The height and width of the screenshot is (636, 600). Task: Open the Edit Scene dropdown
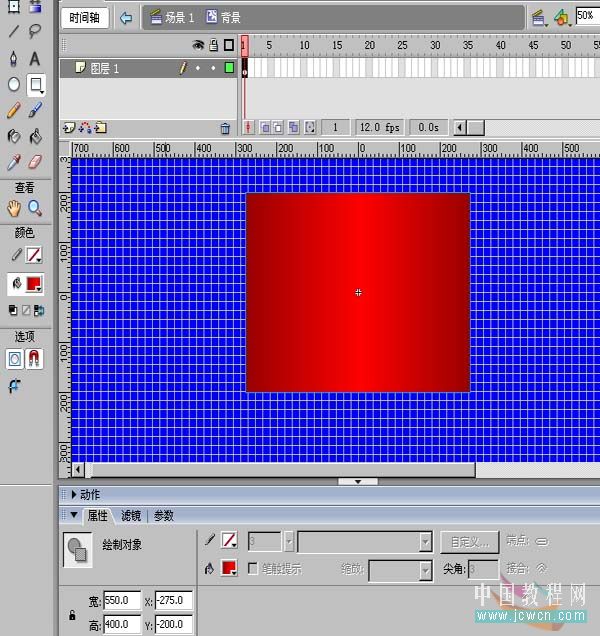[x=538, y=17]
